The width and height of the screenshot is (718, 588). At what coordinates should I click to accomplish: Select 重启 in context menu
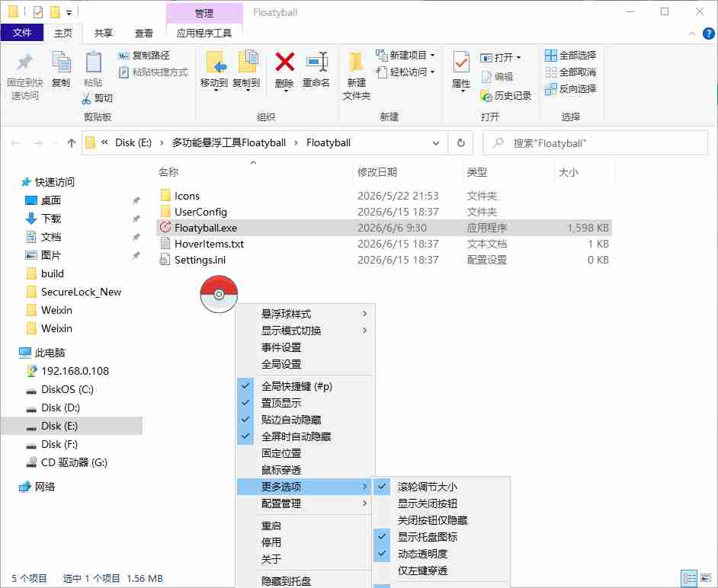click(305, 526)
